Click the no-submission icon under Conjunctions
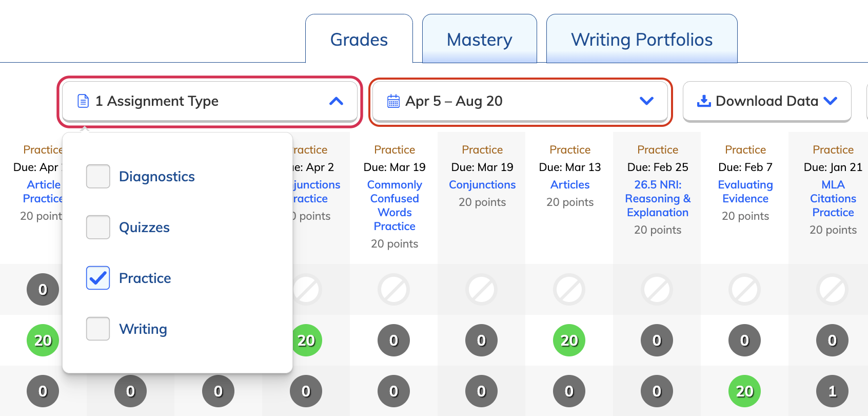 (x=481, y=289)
